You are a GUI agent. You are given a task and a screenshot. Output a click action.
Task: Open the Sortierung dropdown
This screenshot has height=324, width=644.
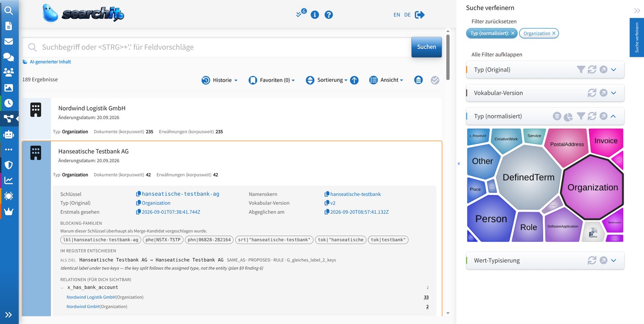click(327, 80)
